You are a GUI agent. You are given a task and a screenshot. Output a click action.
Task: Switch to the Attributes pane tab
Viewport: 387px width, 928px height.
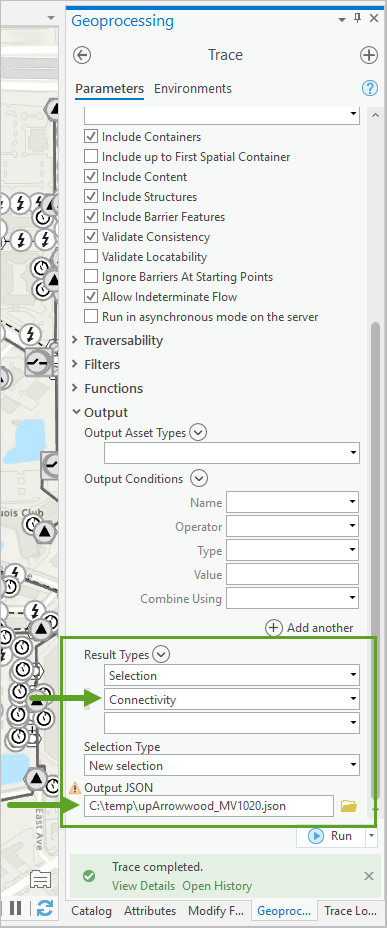coord(150,910)
